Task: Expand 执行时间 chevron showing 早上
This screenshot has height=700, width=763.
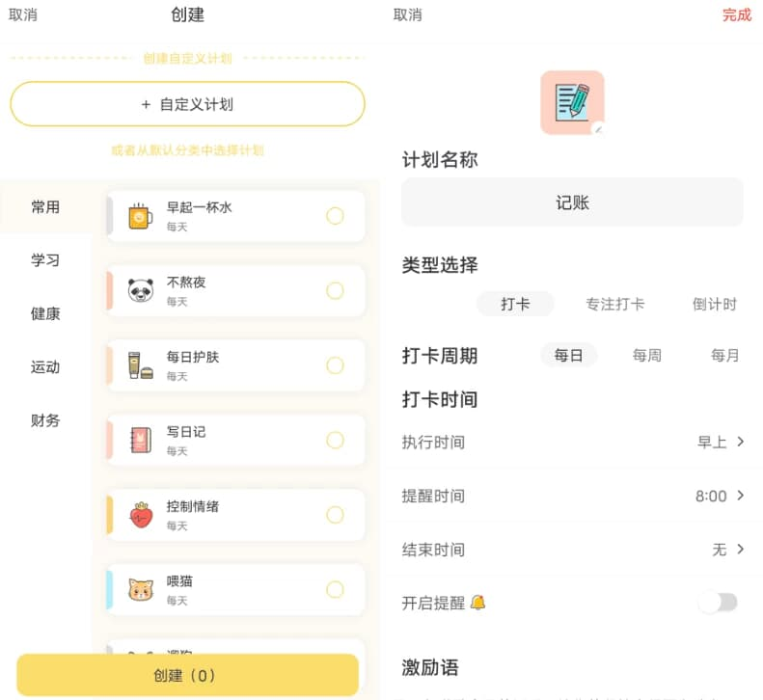Action: (740, 442)
